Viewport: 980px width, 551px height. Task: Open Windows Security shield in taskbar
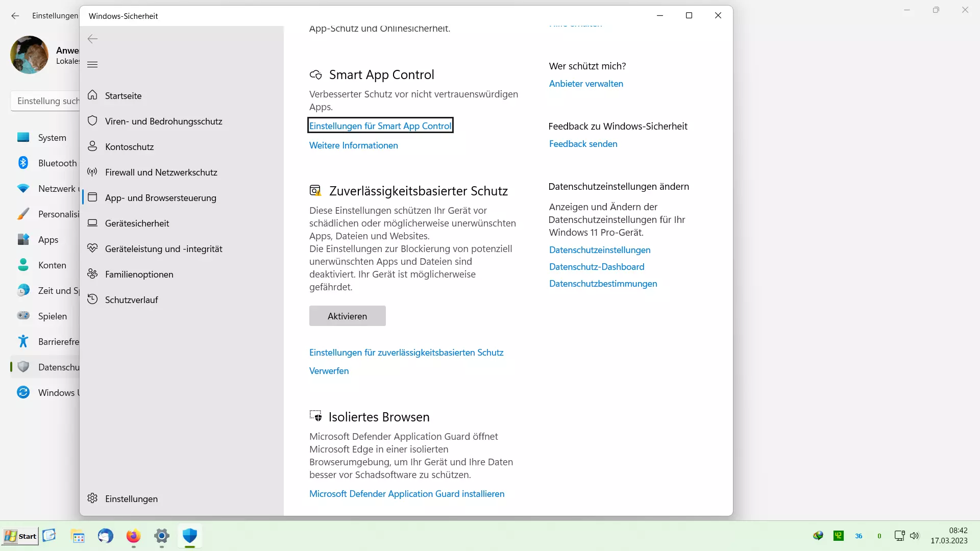coord(189,536)
